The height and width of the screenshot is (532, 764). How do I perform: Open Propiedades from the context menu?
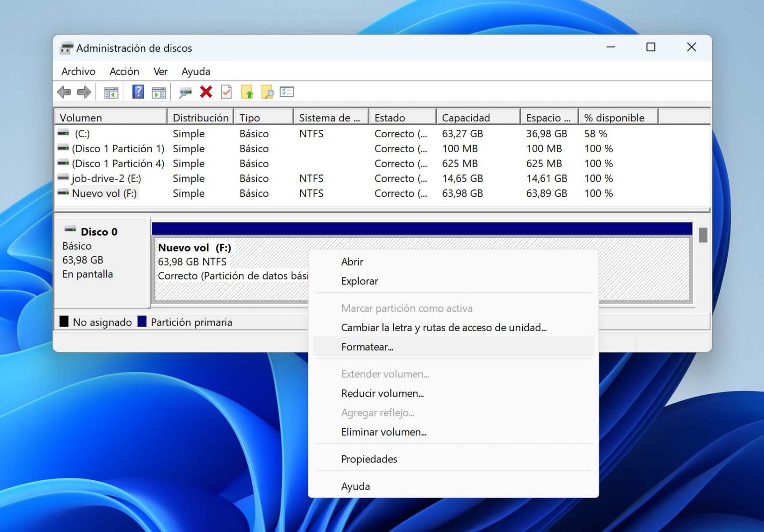[x=369, y=458]
